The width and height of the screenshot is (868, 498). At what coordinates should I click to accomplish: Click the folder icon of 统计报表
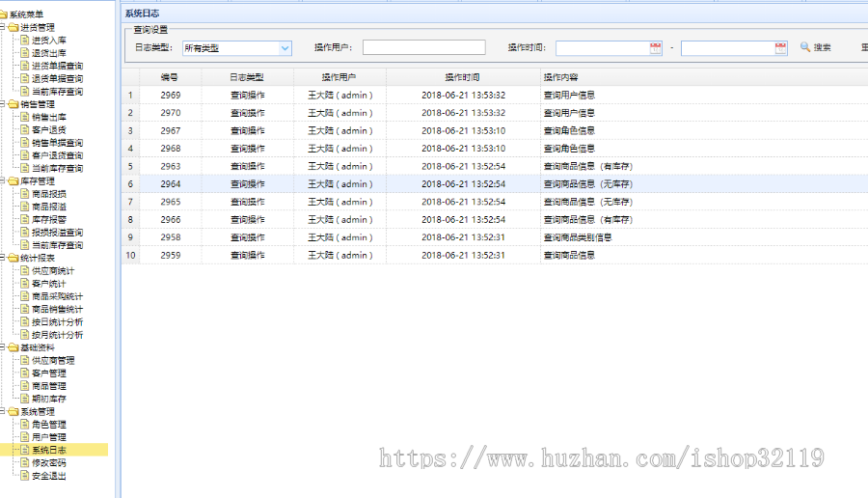click(x=14, y=258)
